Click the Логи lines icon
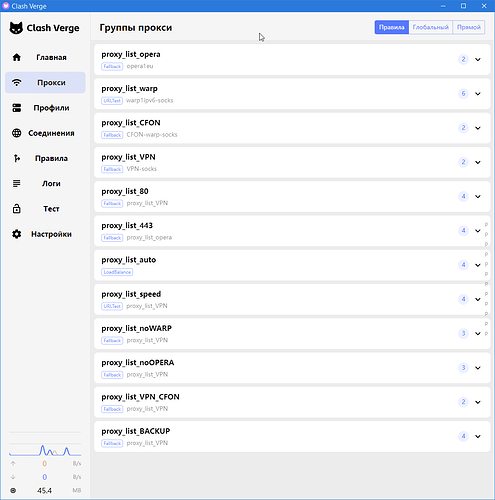Image resolution: width=495 pixels, height=500 pixels. [17, 183]
